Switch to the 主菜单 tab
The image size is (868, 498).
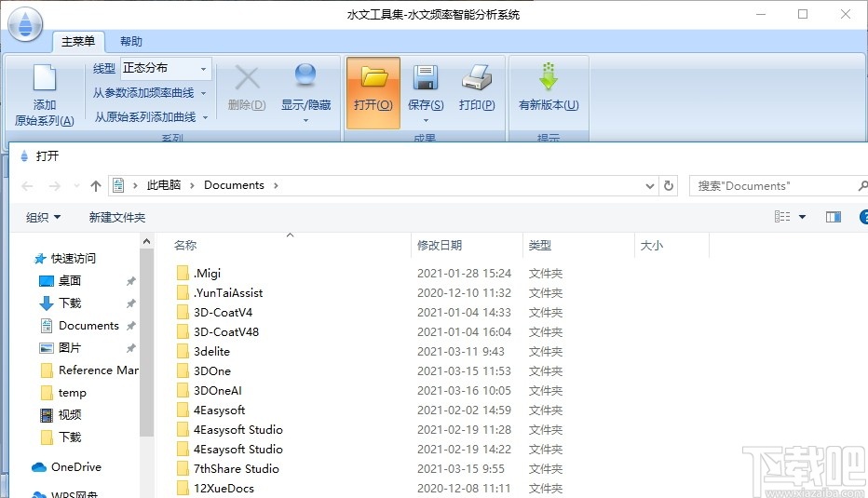pos(78,42)
